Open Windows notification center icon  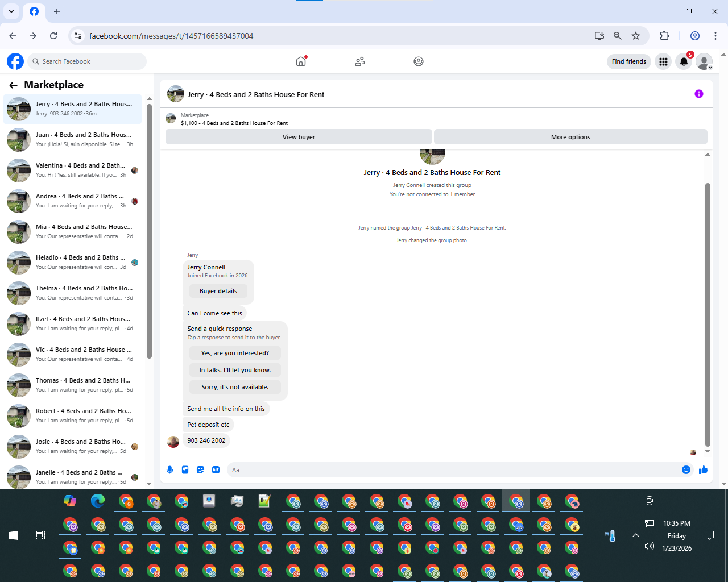pos(709,535)
